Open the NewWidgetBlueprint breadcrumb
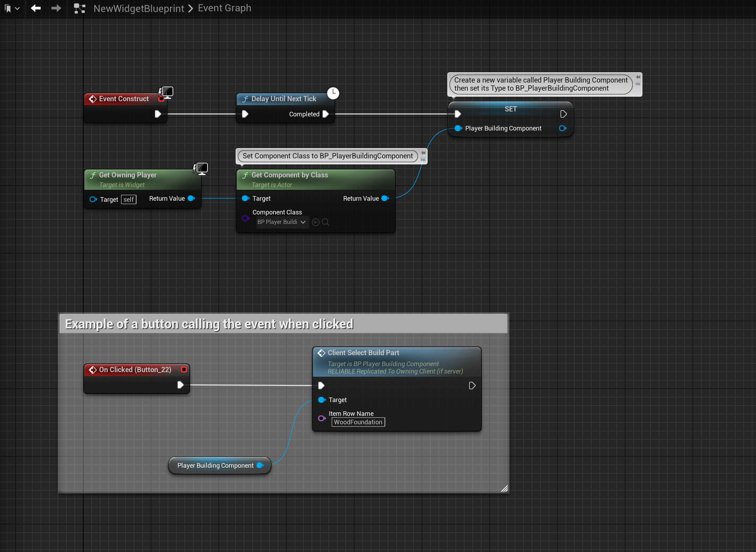 (x=139, y=8)
